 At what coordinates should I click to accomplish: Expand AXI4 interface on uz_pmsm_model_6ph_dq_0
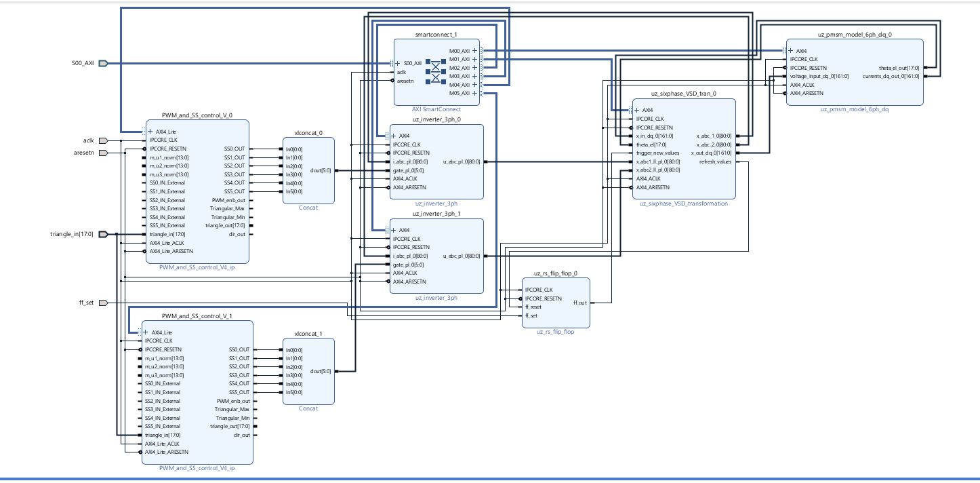pos(791,51)
